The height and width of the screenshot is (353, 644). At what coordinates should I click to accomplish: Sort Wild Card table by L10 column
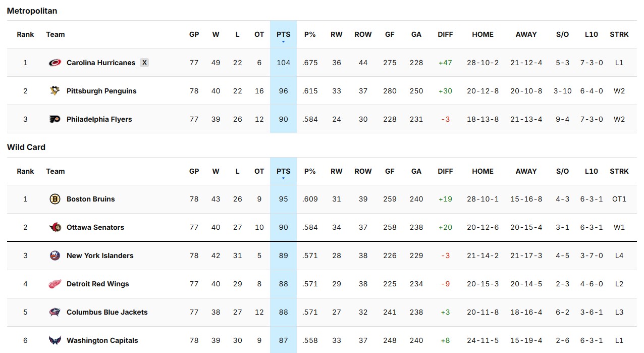click(x=591, y=171)
